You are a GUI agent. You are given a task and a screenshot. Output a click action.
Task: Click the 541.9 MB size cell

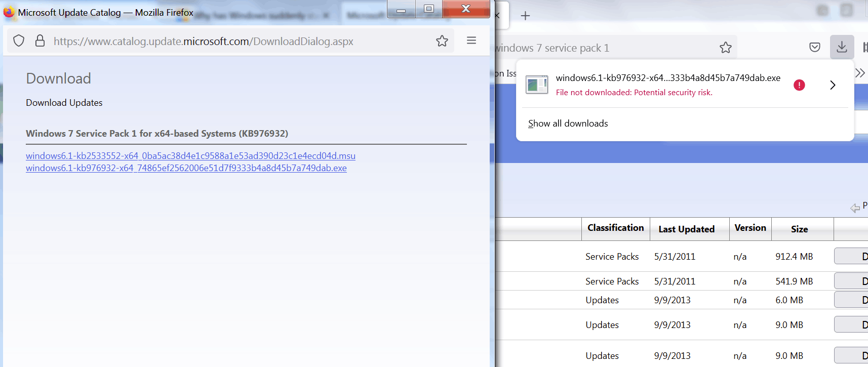(794, 281)
